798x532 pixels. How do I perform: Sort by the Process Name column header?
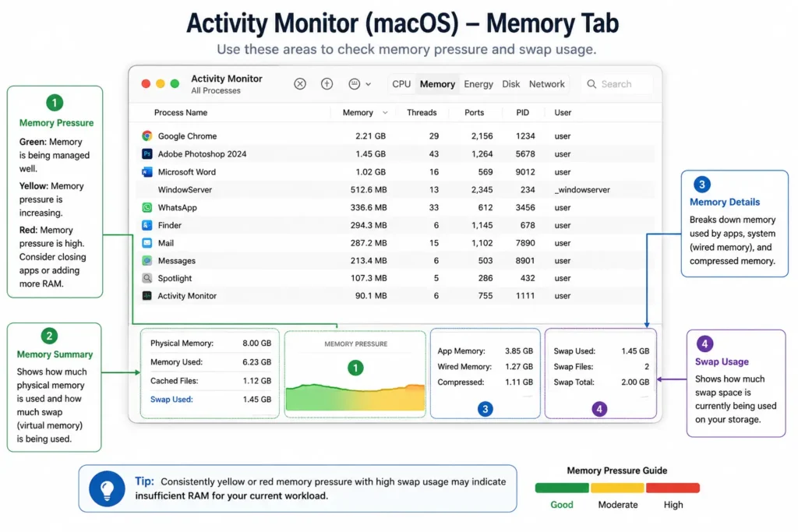click(x=181, y=112)
